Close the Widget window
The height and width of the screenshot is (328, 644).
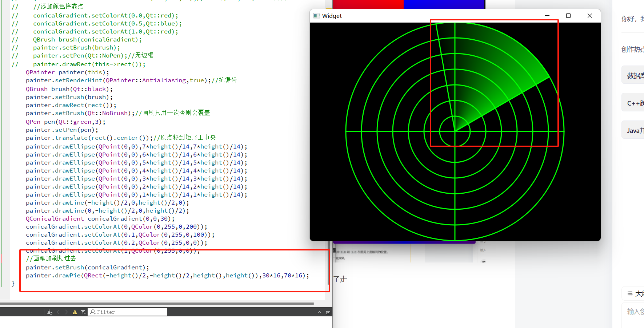click(590, 16)
